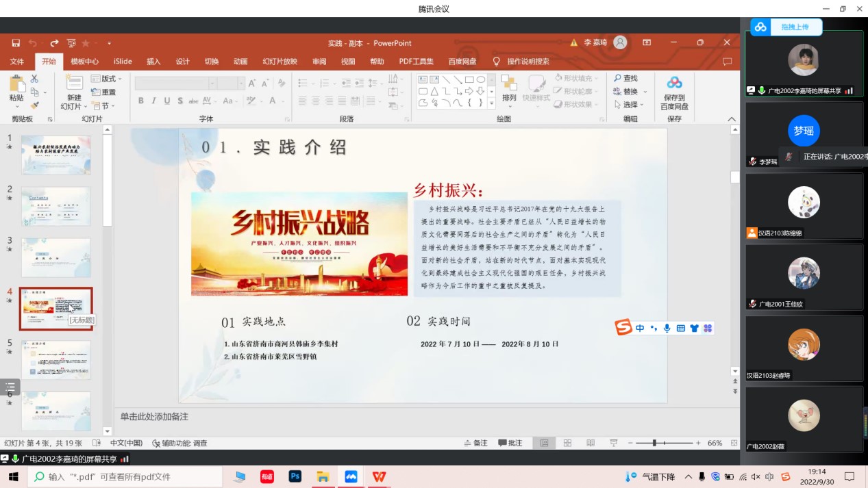Select the oval shape in shapes gallery
The width and height of the screenshot is (868, 488).
point(481,79)
